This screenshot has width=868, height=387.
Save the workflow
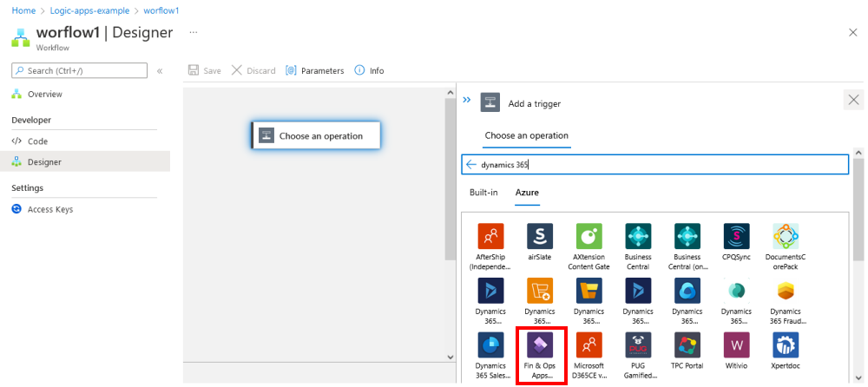coord(205,71)
